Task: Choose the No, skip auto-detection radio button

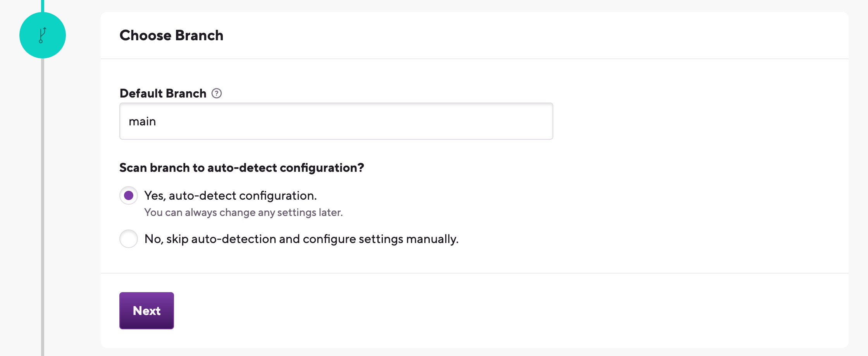Action: 129,239
